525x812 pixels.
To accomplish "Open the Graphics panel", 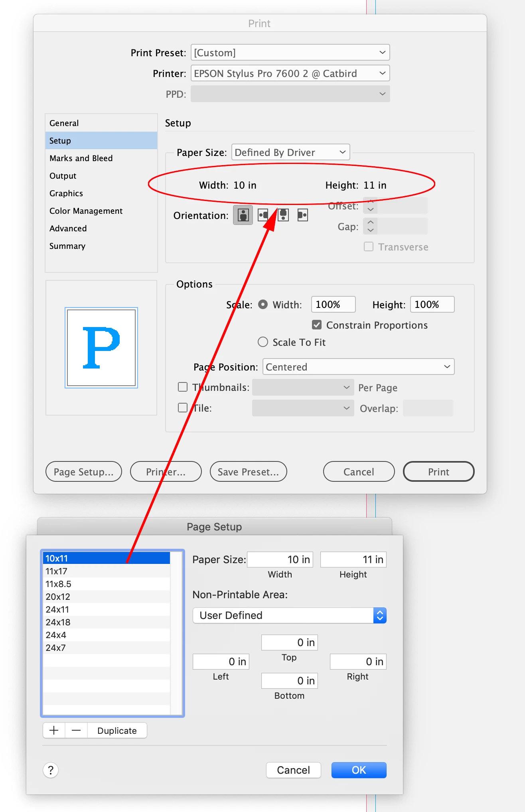I will pos(101,193).
